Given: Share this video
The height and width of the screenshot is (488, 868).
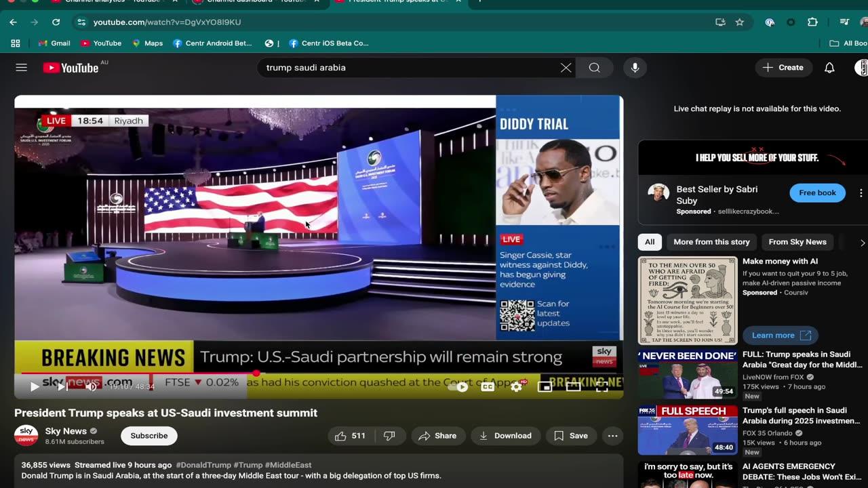Looking at the screenshot, I should (x=437, y=436).
